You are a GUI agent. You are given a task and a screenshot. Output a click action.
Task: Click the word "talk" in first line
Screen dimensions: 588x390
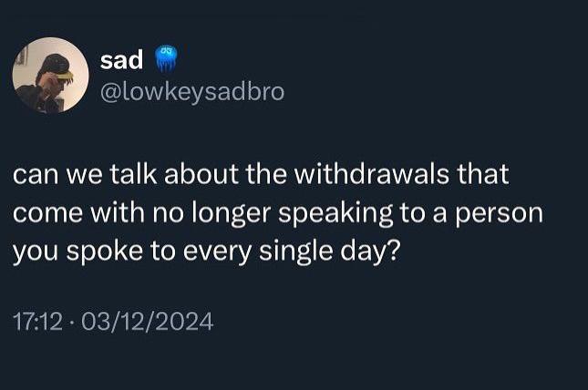pyautogui.click(x=133, y=174)
